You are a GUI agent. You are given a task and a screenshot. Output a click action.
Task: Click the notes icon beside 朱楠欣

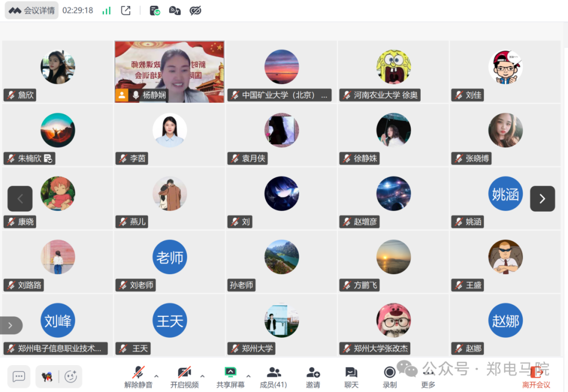(x=48, y=158)
